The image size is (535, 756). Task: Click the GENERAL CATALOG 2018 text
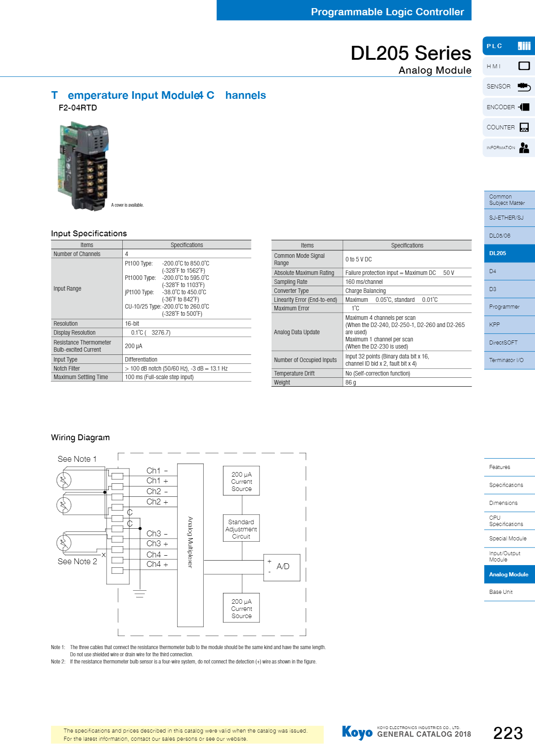pyautogui.click(x=424, y=734)
